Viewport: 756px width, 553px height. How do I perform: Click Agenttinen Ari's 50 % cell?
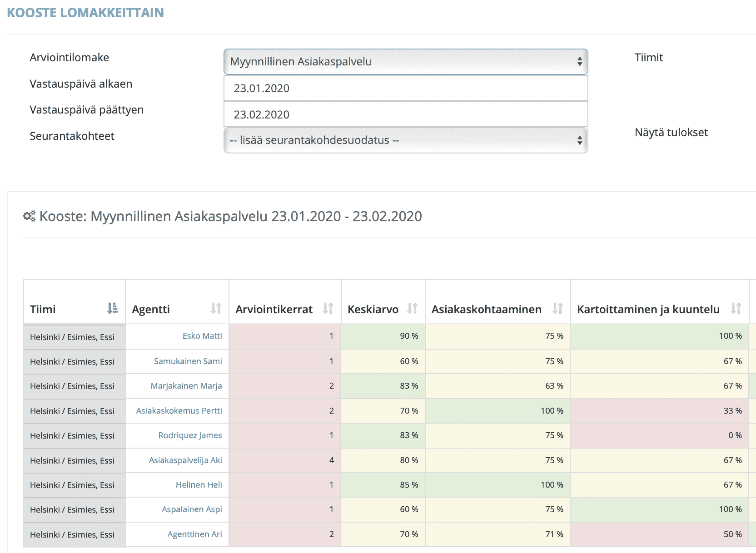coord(660,534)
